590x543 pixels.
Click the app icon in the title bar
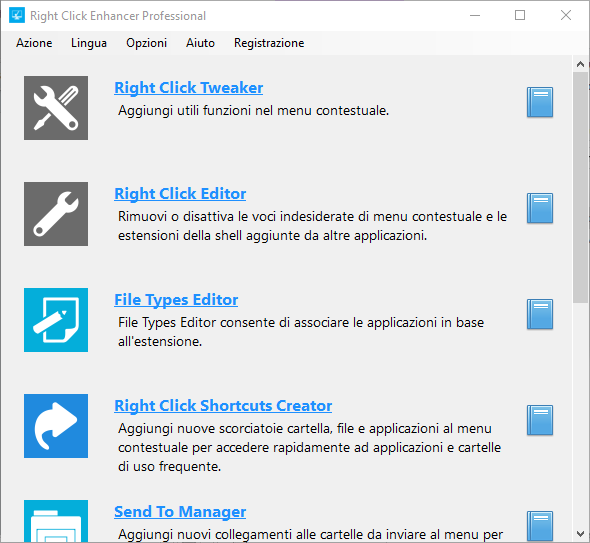point(17,15)
